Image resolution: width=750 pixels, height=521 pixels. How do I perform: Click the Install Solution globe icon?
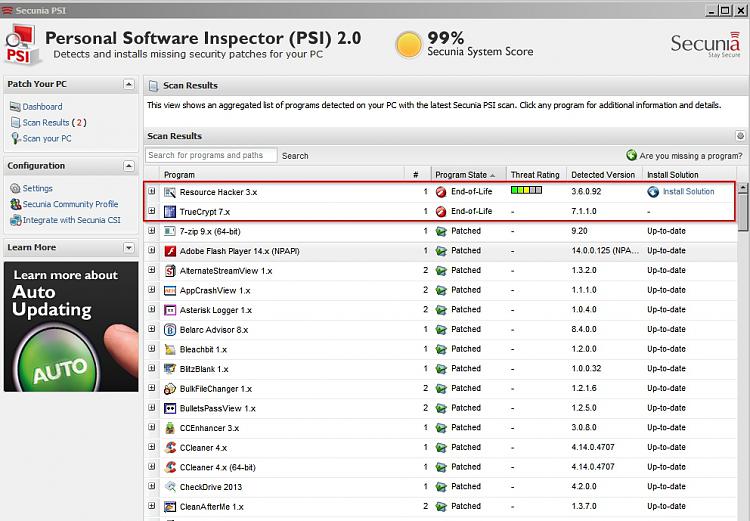click(x=653, y=192)
